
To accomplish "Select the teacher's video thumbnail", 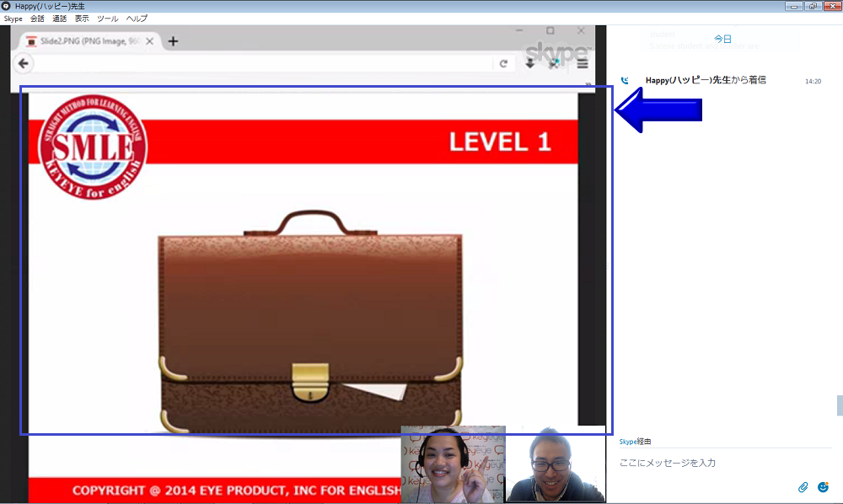I will [453, 464].
